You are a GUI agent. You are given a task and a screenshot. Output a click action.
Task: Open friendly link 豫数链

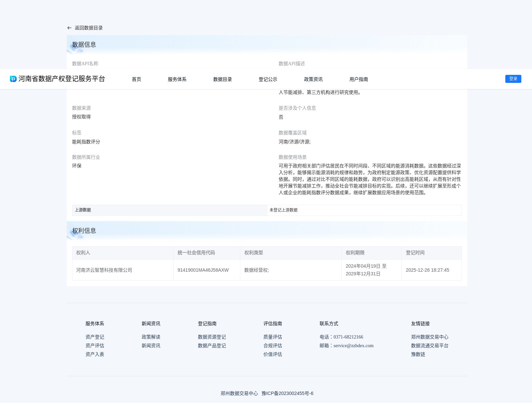(x=418, y=354)
